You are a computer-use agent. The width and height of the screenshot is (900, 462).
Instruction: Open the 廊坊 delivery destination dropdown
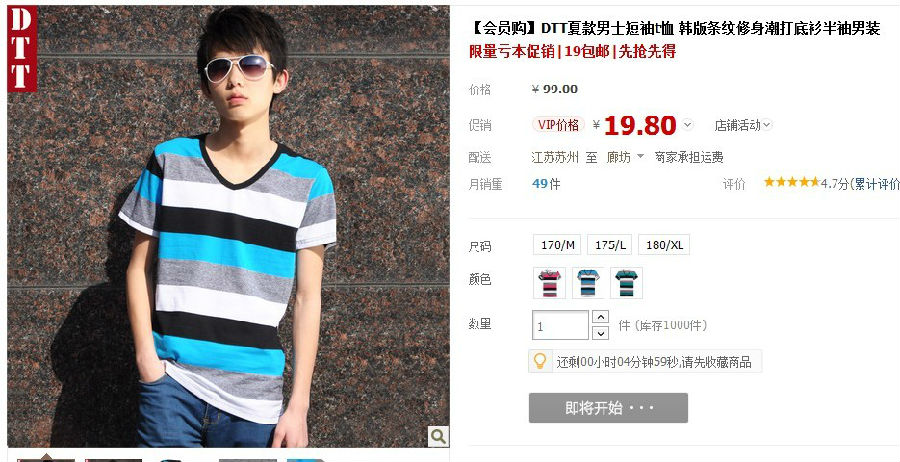[625, 157]
